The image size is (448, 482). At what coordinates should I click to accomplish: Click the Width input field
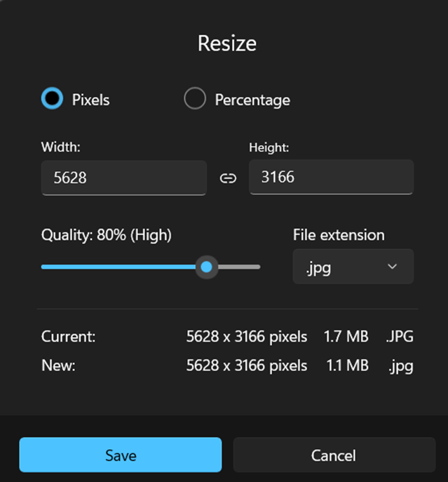124,178
